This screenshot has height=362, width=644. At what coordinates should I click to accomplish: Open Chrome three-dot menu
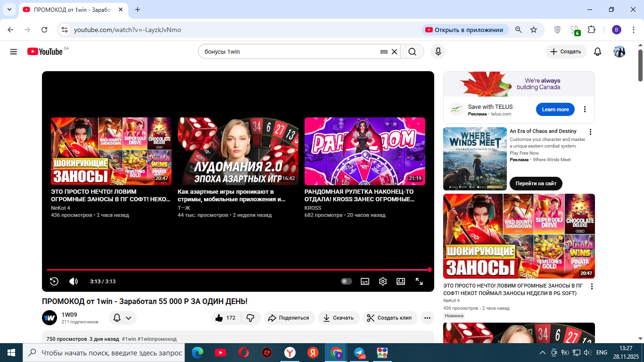tap(633, 30)
